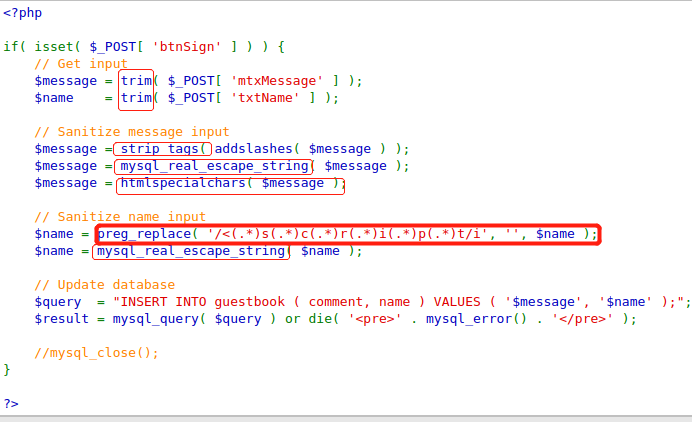Select the isset keyword in the if statement
The width and height of the screenshot is (692, 422).
pos(53,46)
